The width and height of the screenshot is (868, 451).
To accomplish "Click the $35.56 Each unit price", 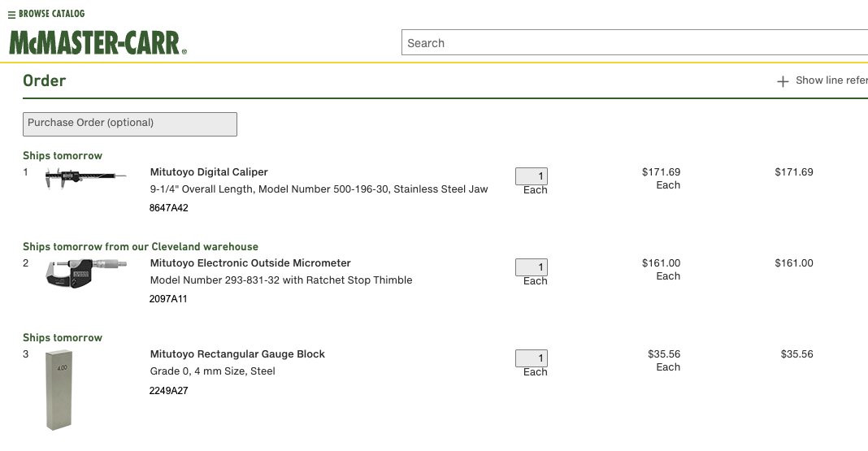I will coord(664,360).
